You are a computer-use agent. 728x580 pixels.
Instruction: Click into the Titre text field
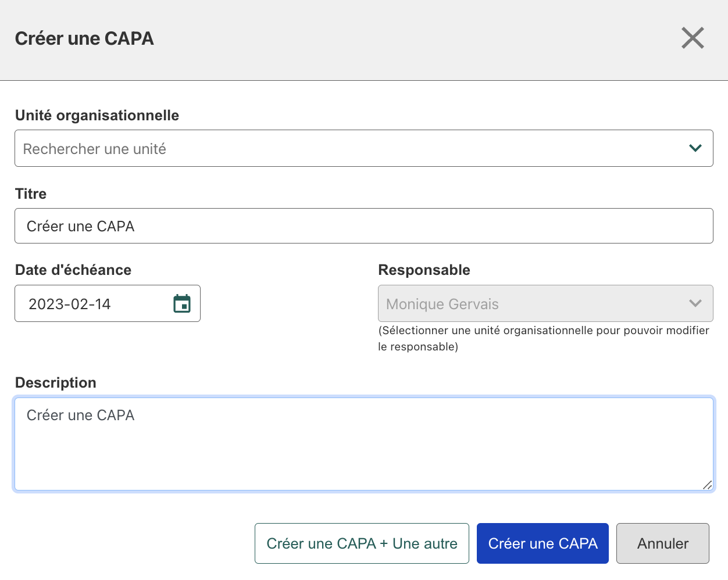coord(363,226)
